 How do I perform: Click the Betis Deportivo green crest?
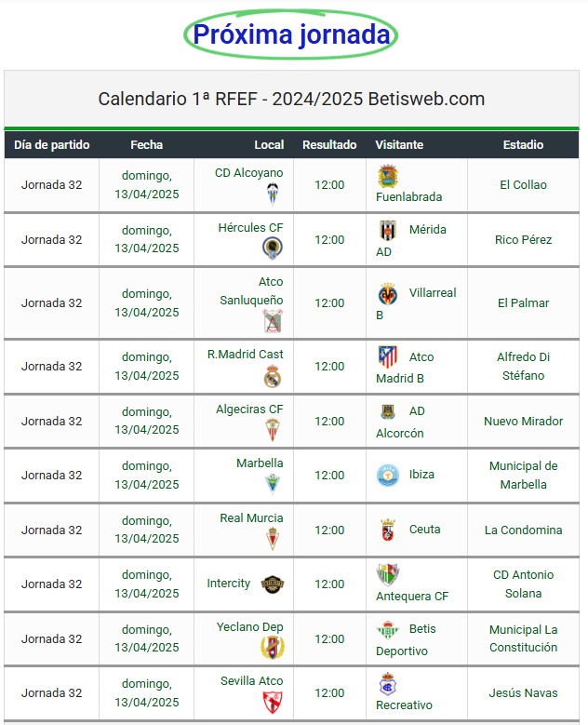pos(388,629)
